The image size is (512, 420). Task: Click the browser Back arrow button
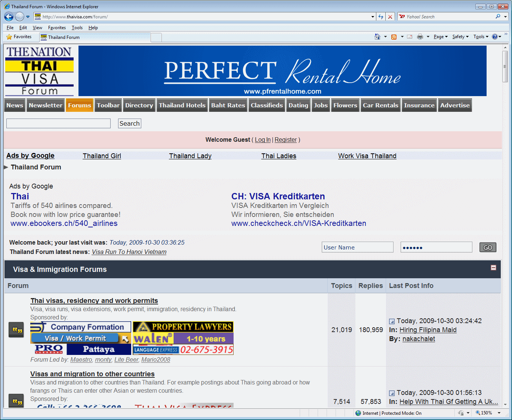coord(9,17)
